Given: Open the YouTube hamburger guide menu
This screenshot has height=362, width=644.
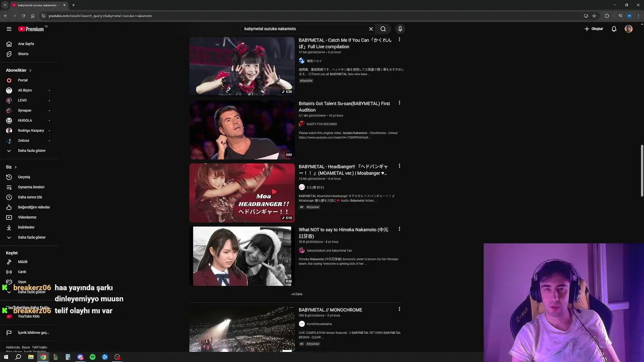Looking at the screenshot, I should [x=9, y=29].
